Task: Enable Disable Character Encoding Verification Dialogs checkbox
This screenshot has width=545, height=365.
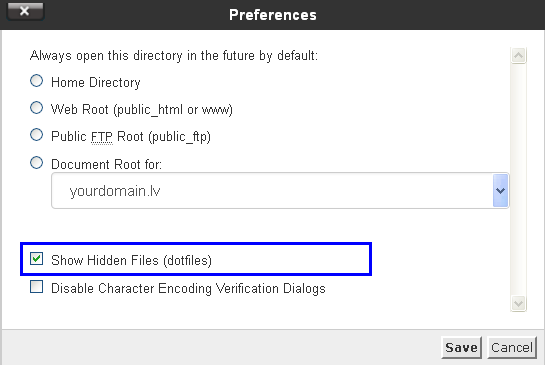Action: 36,287
